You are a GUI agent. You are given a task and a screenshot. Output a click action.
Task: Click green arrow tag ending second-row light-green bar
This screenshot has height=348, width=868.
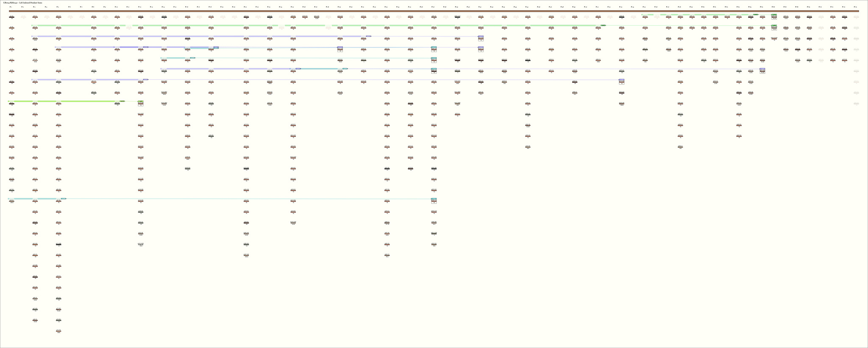pos(603,25)
